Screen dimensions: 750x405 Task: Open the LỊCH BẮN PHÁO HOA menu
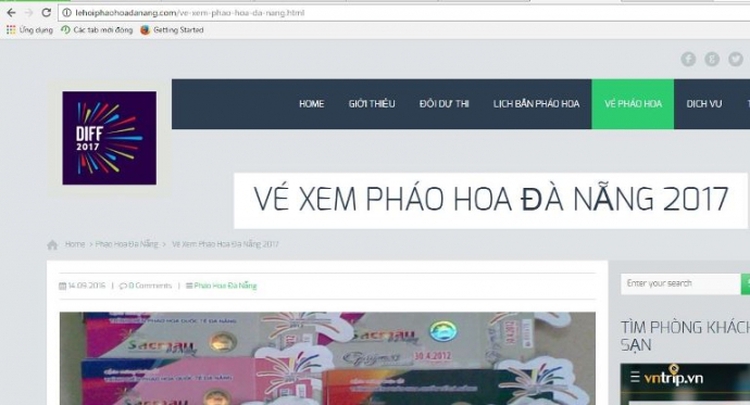[536, 104]
